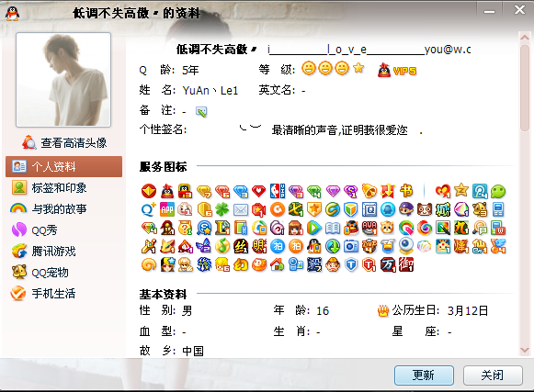
Task: Click the blue download globe icon
Action: 333,246
